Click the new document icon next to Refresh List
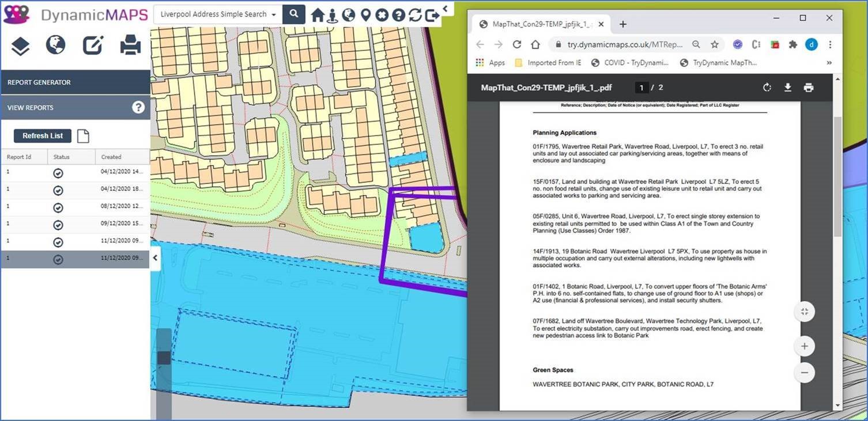The height and width of the screenshot is (421, 868). [x=84, y=136]
